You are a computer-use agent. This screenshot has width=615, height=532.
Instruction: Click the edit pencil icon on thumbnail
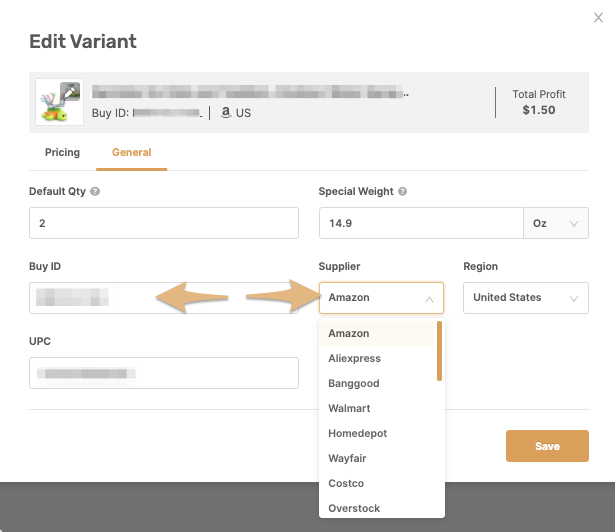[x=70, y=92]
